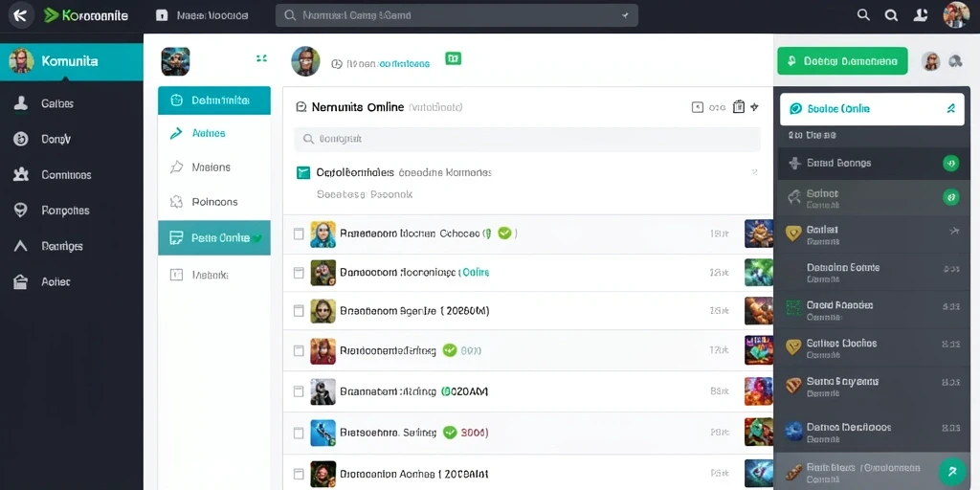Click the clipboard icon in Nemunita Online header
The height and width of the screenshot is (490, 980).
click(x=738, y=107)
